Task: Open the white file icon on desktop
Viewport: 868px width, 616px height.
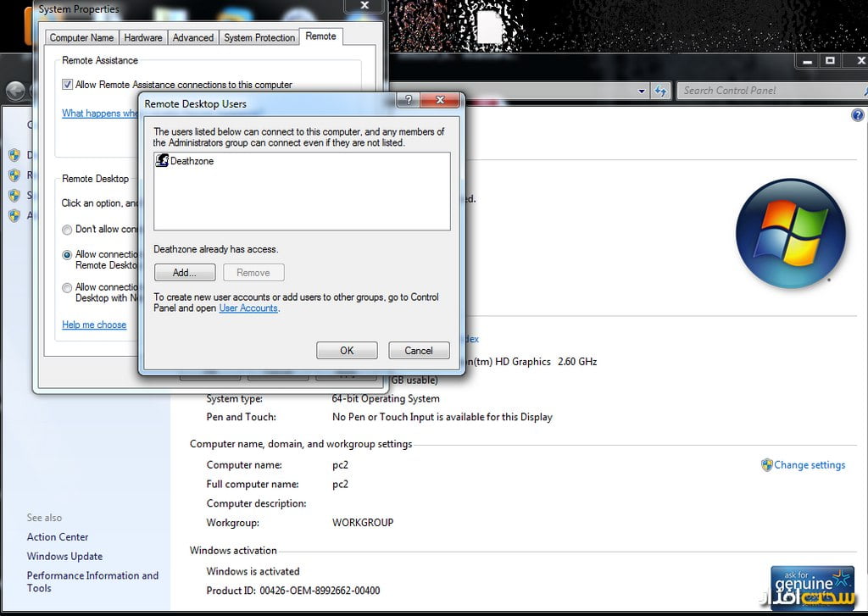Action: tap(490, 27)
